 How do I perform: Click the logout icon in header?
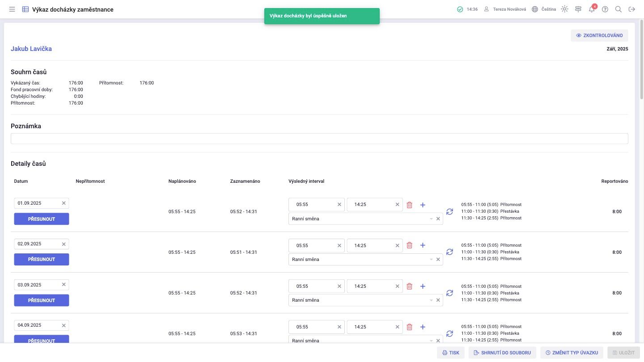click(632, 9)
